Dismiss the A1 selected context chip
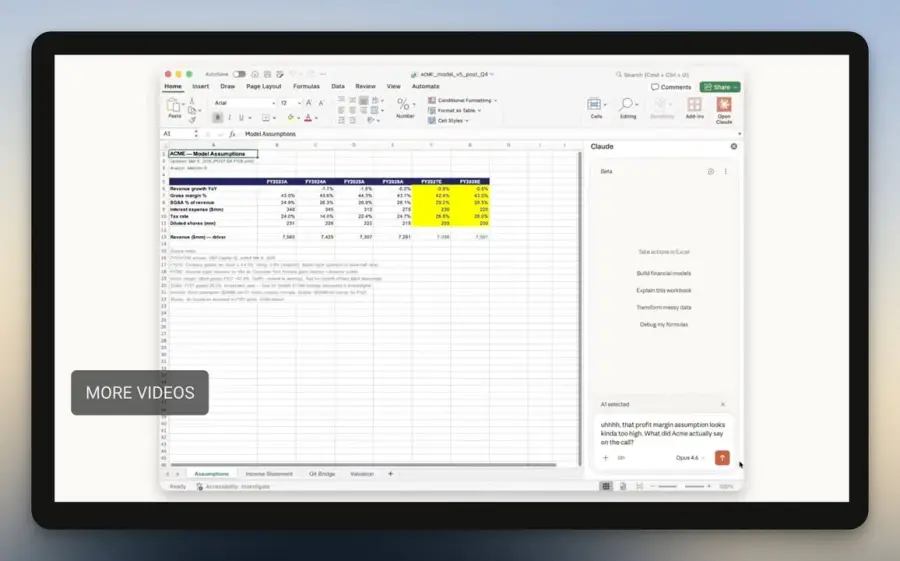This screenshot has height=561, width=900. (723, 404)
